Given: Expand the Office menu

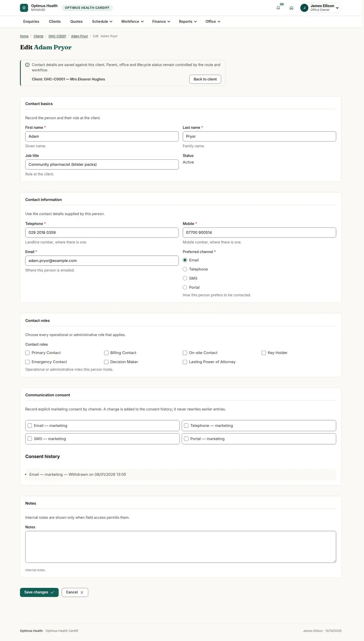Looking at the screenshot, I should (213, 22).
